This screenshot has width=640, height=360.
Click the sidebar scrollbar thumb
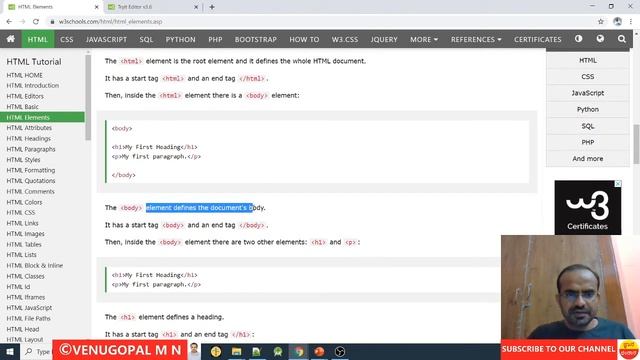click(88, 97)
